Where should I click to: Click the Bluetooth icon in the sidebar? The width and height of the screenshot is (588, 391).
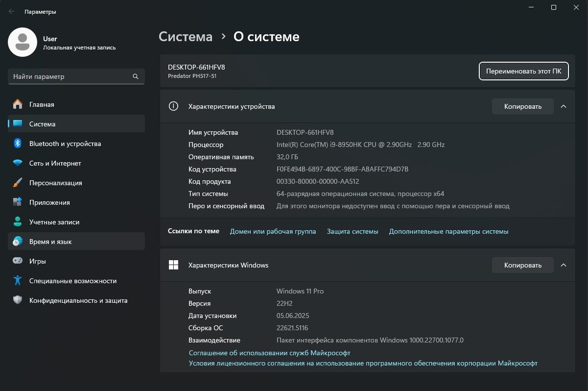(18, 144)
